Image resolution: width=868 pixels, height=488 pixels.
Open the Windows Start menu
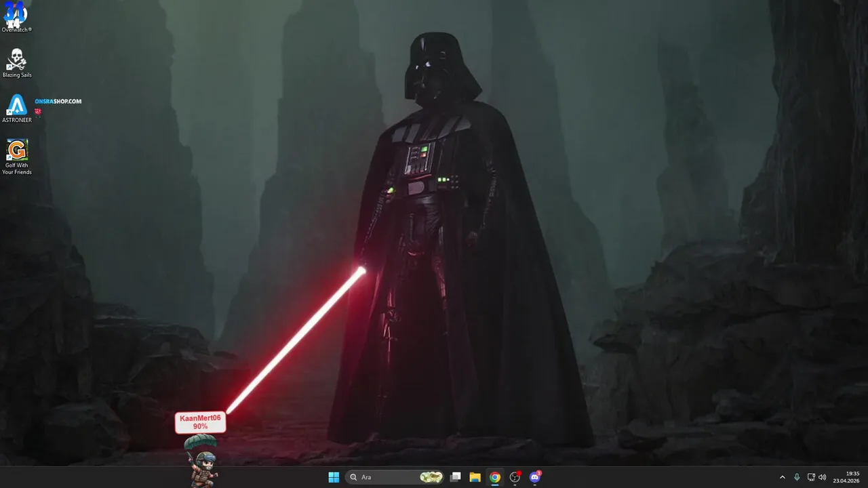click(x=334, y=477)
